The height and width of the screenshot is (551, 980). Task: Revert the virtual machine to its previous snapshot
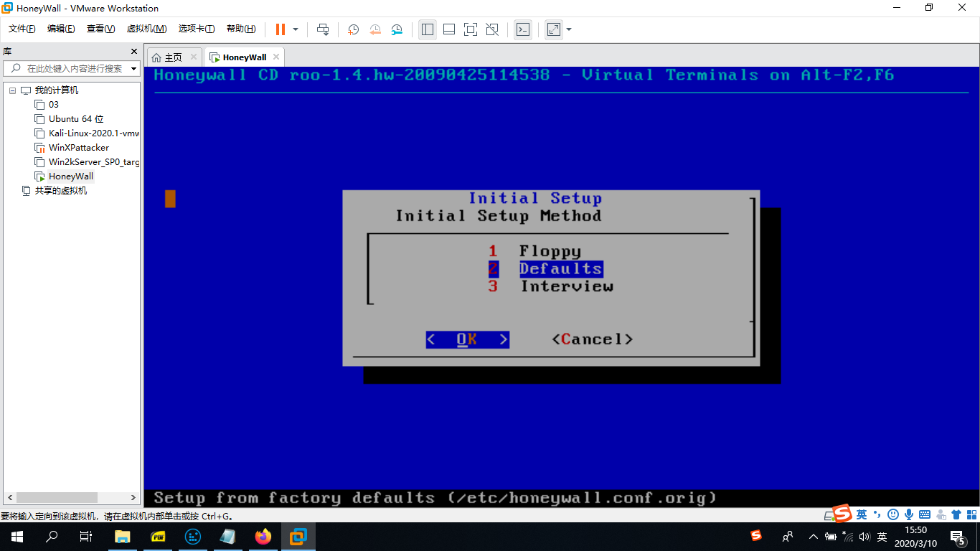point(375,29)
